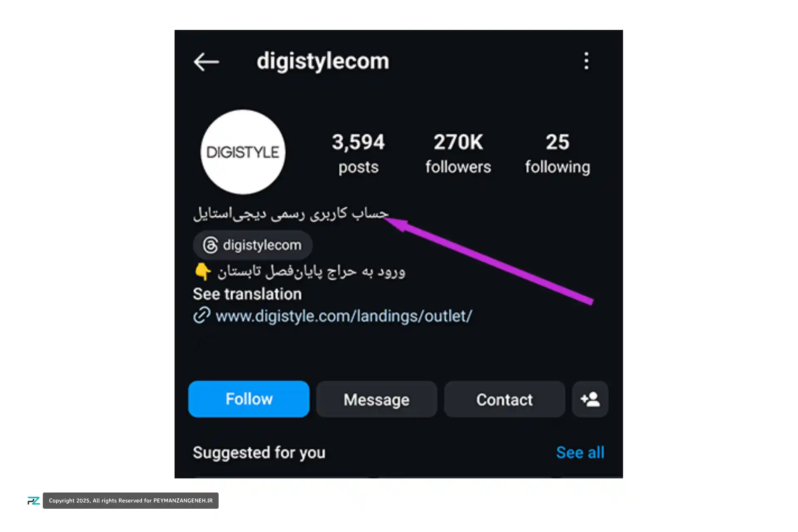Click the Contact button
798x532 pixels.
[x=505, y=399]
